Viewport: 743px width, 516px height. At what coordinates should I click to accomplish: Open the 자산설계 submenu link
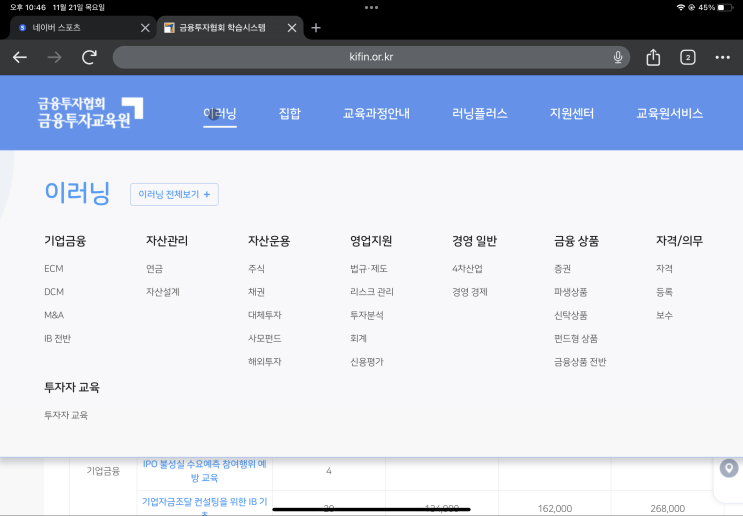pyautogui.click(x=163, y=292)
